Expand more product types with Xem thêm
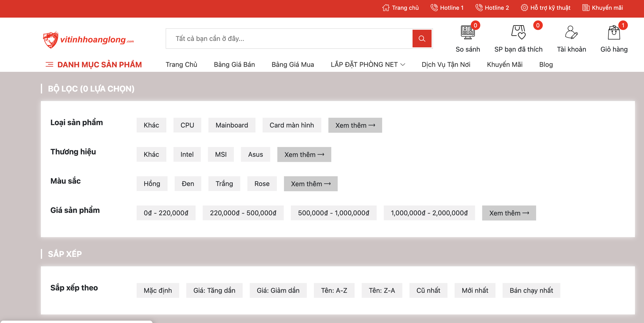Screen dimensions: 644x323 [355, 125]
